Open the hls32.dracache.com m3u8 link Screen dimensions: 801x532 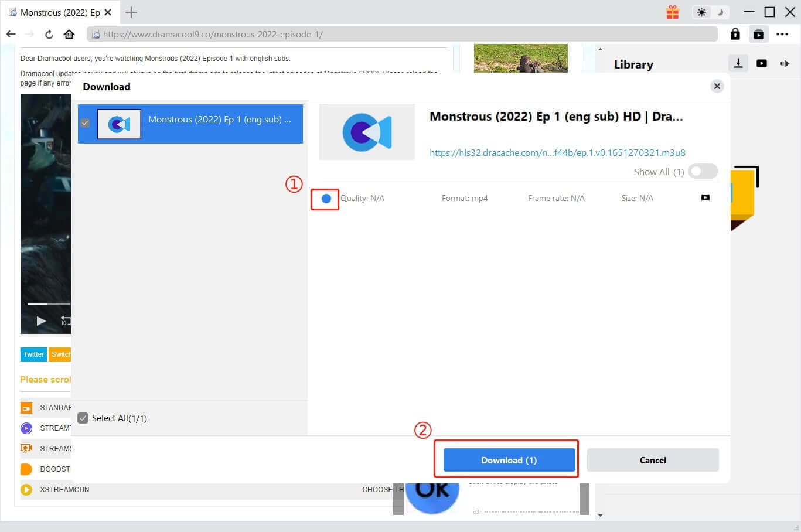click(x=557, y=152)
